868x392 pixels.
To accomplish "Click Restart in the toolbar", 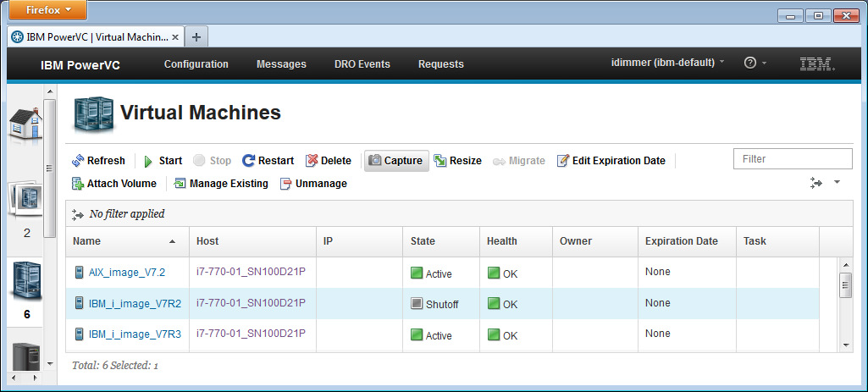I will [268, 161].
